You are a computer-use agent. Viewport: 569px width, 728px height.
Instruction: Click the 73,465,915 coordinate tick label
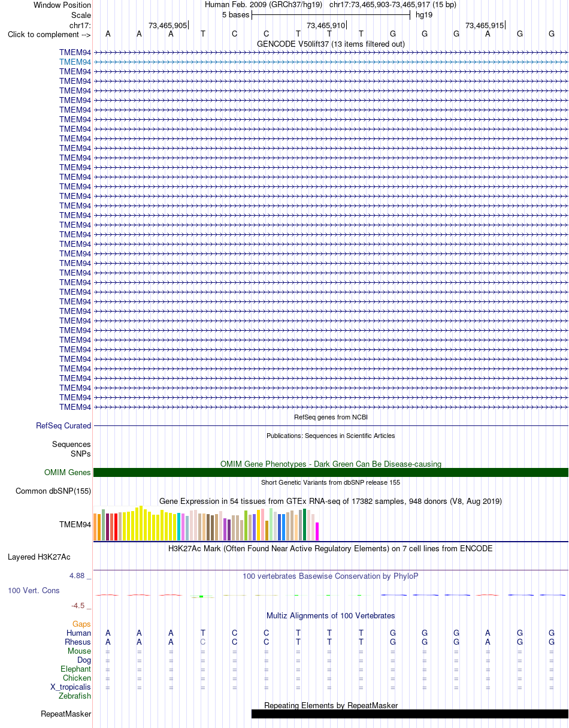(x=485, y=25)
